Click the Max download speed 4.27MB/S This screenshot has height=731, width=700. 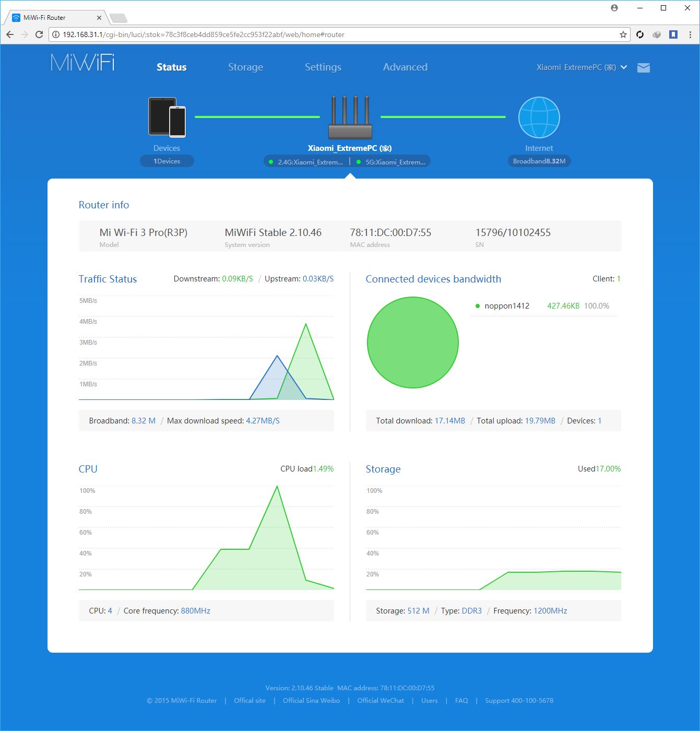coord(263,421)
